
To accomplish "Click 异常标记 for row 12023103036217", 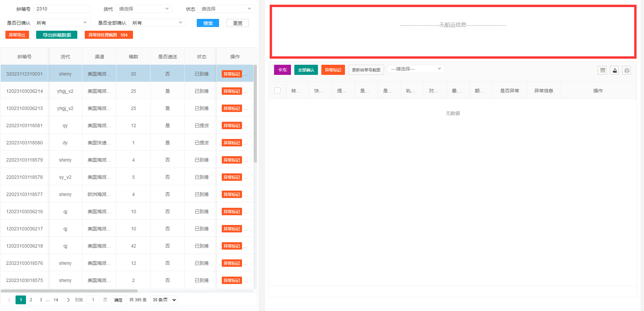I will [232, 229].
